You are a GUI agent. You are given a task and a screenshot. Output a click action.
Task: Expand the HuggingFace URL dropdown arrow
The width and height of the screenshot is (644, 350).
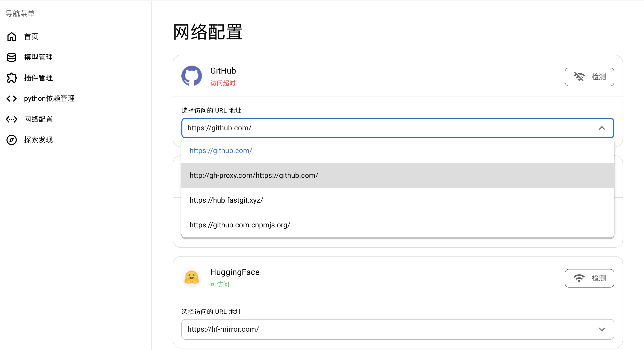[602, 329]
